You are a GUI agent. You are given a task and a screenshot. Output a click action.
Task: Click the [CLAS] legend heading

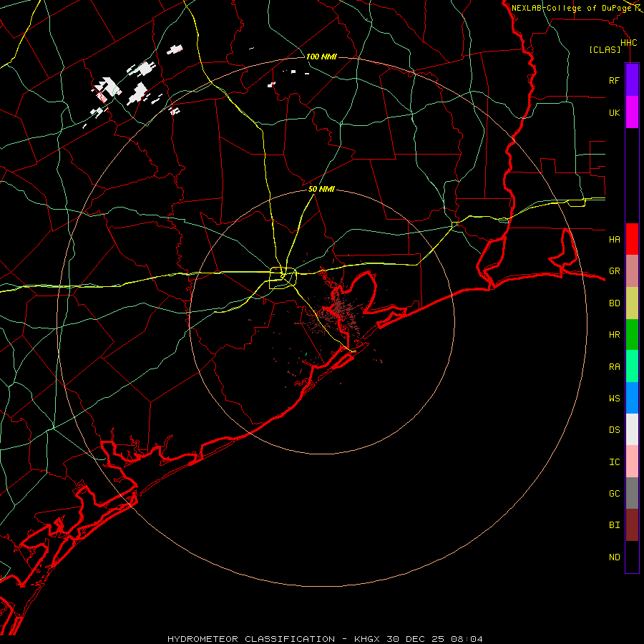tap(605, 49)
